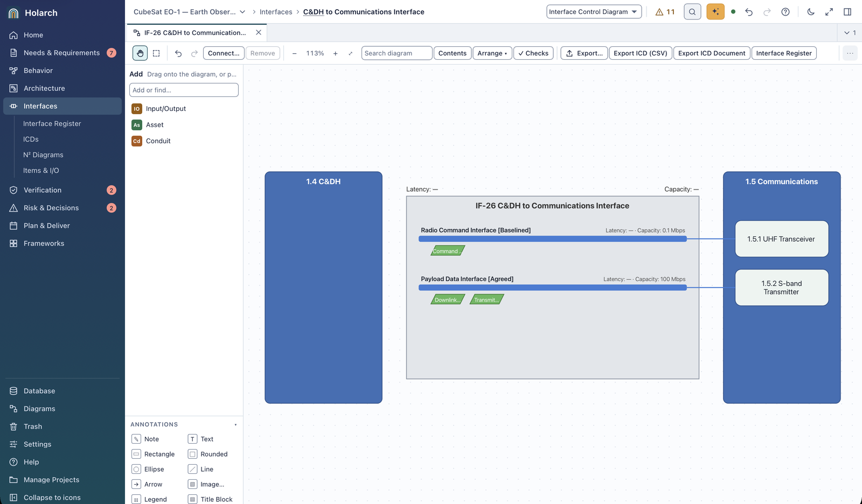The image size is (862, 504).
Task: Add an Arrow annotation
Action: point(147,484)
